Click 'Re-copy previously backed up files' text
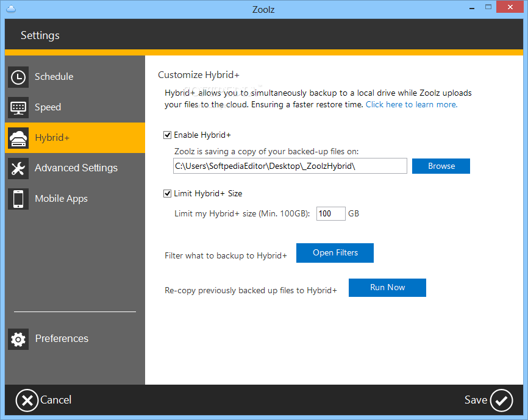 [251, 291]
